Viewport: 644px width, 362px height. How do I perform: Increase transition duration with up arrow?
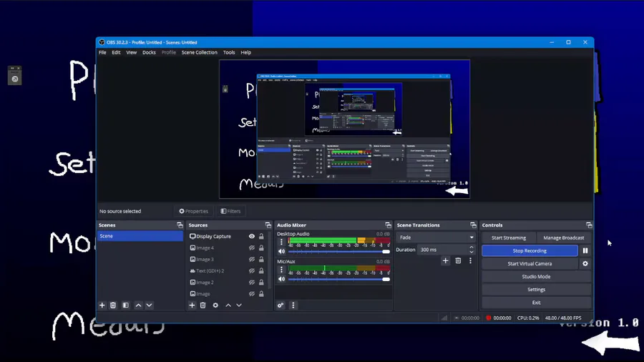471,247
